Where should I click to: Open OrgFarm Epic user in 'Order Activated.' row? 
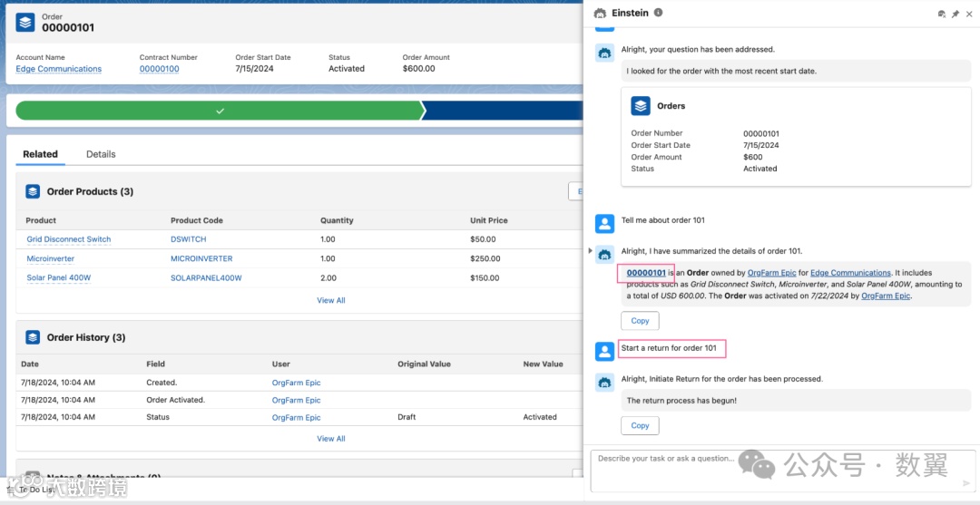tap(296, 400)
